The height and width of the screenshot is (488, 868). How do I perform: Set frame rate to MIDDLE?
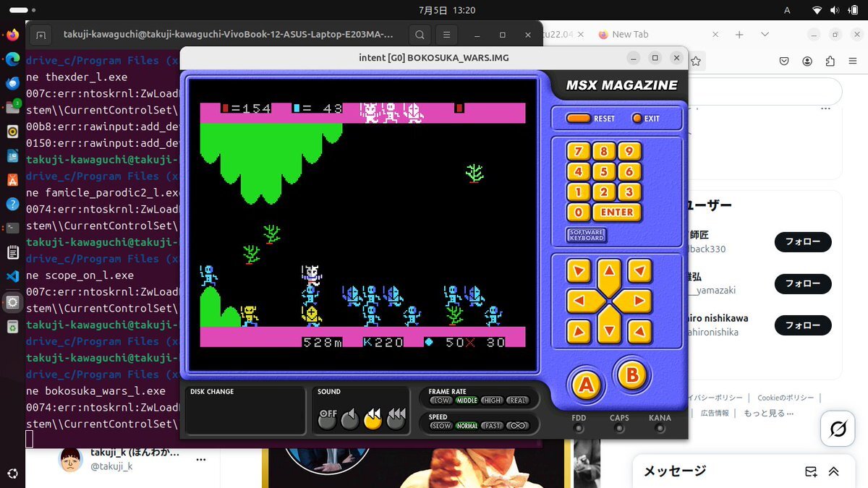coord(467,401)
